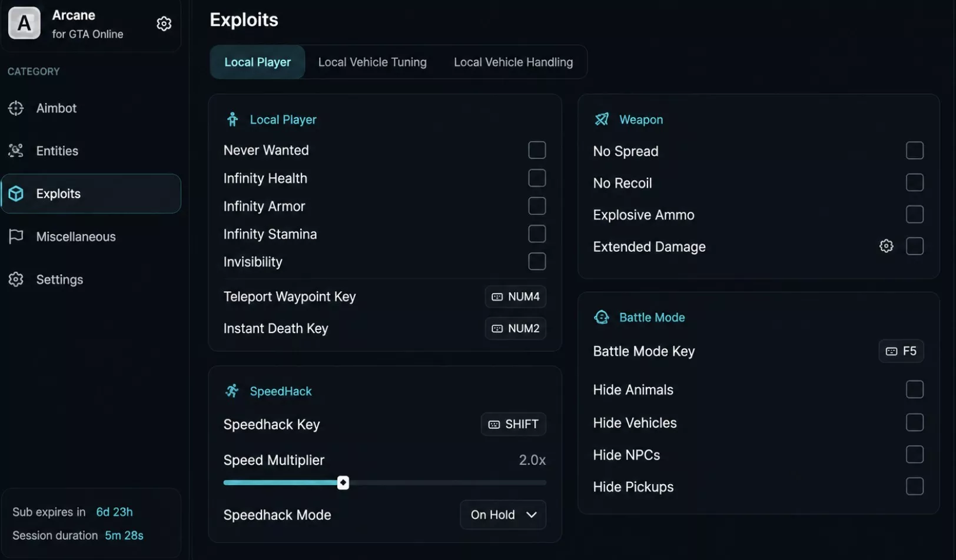Viewport: 956px width, 560px height.
Task: Click the SpeedHack running figure icon
Action: (232, 391)
